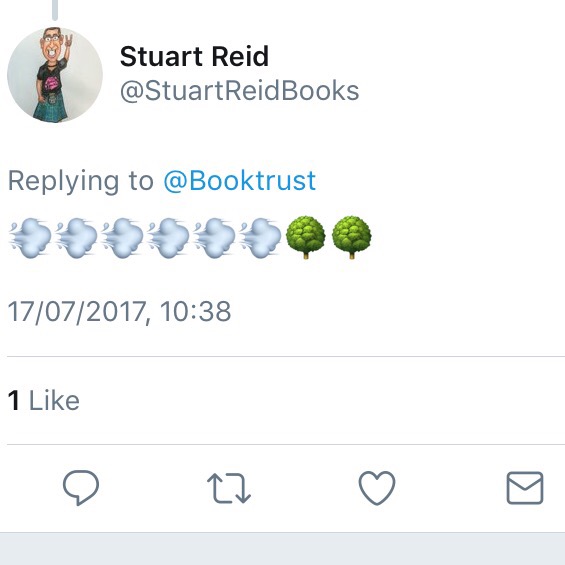The height and width of the screenshot is (565, 565).
Task: Select the first wind gust emoji
Action: pyautogui.click(x=30, y=238)
